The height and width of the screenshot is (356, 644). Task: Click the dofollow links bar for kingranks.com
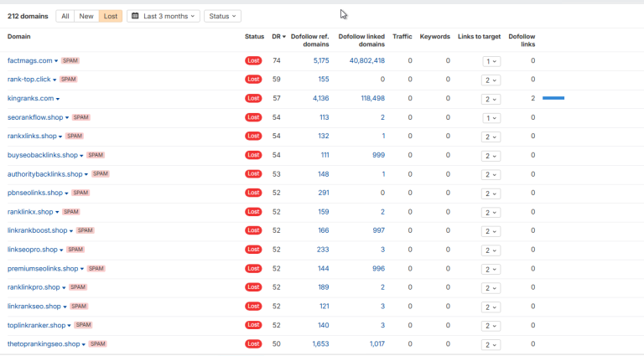pos(553,98)
